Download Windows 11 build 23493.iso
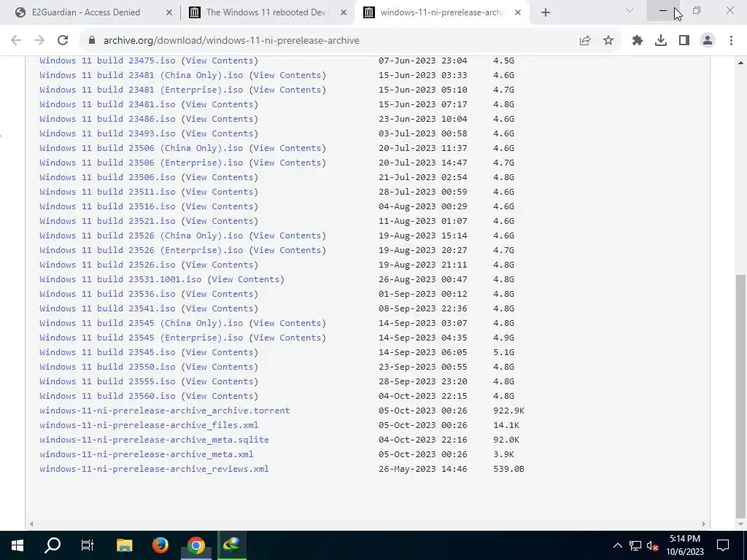The width and height of the screenshot is (747, 560). pos(107,133)
